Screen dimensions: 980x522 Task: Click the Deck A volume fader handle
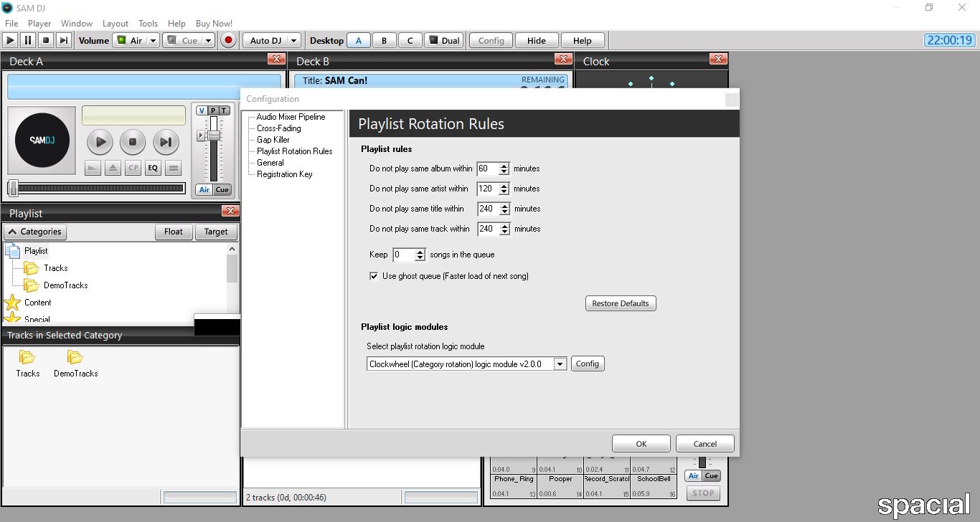[213, 135]
